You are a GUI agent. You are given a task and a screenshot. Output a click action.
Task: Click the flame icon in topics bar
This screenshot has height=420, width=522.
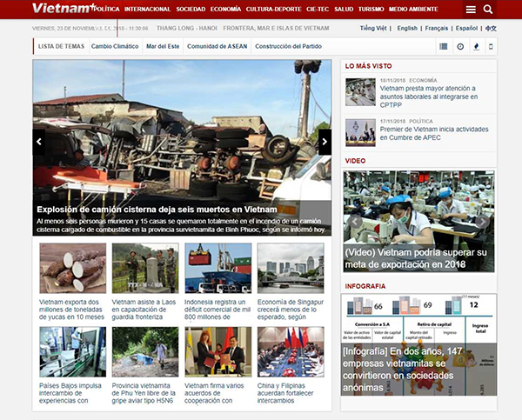(x=475, y=46)
